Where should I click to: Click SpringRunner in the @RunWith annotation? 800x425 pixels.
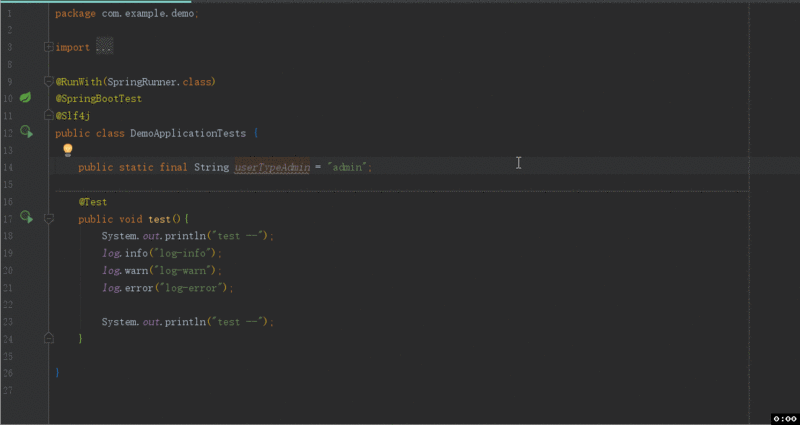coord(142,81)
